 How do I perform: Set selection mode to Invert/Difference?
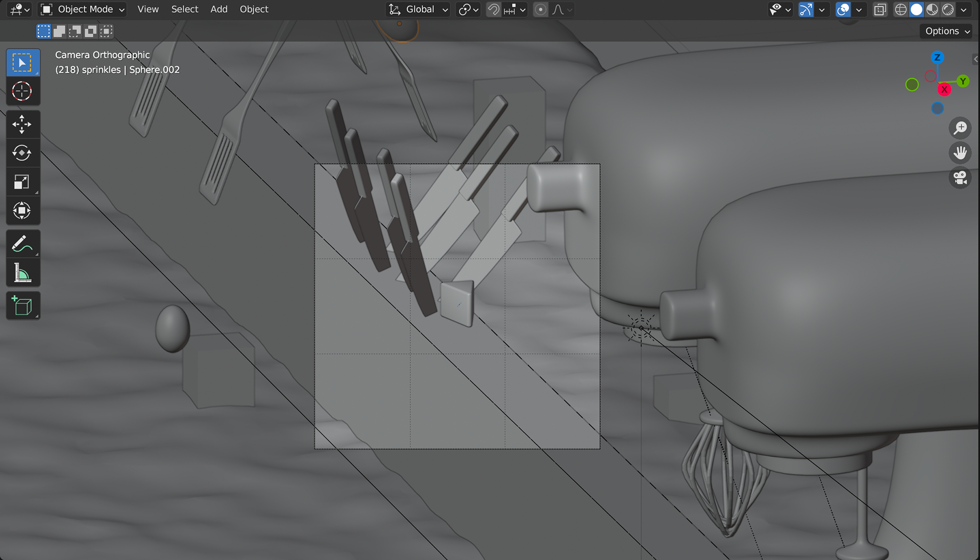[x=90, y=32]
